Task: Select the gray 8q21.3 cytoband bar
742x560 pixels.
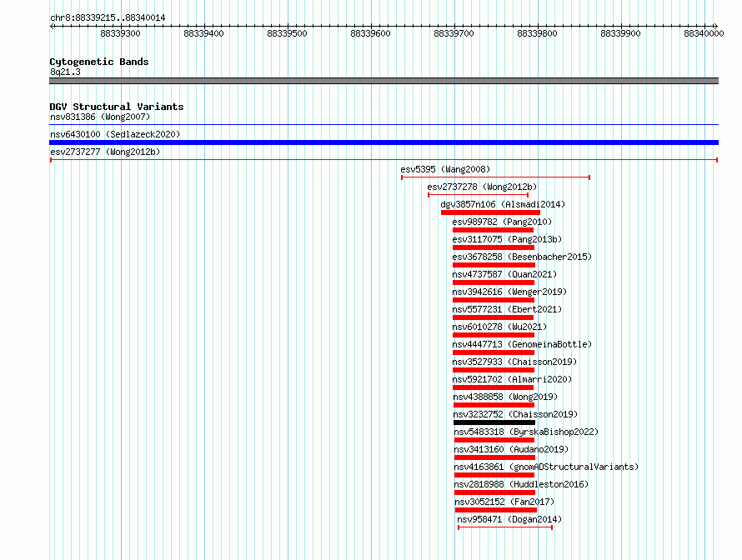Action: 384,81
